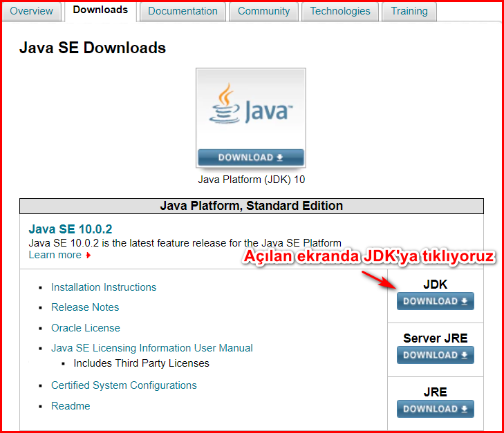Open the Readme link
Image resolution: width=504 pixels, height=433 pixels.
click(x=71, y=406)
